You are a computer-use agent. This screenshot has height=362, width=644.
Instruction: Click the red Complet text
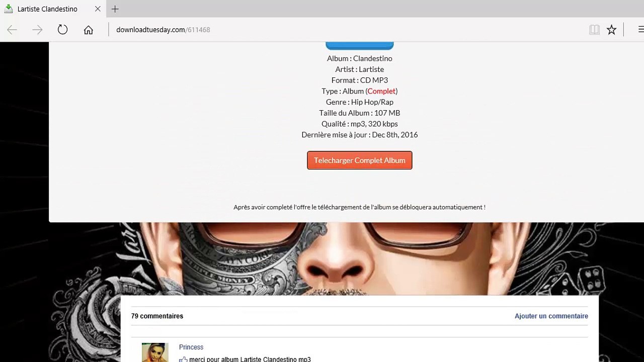(381, 91)
